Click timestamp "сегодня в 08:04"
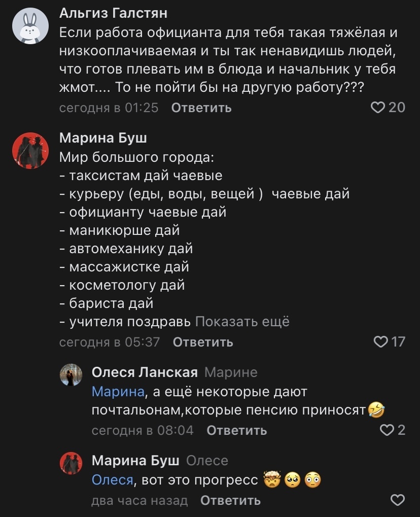Image resolution: width=420 pixels, height=517 pixels. click(143, 431)
